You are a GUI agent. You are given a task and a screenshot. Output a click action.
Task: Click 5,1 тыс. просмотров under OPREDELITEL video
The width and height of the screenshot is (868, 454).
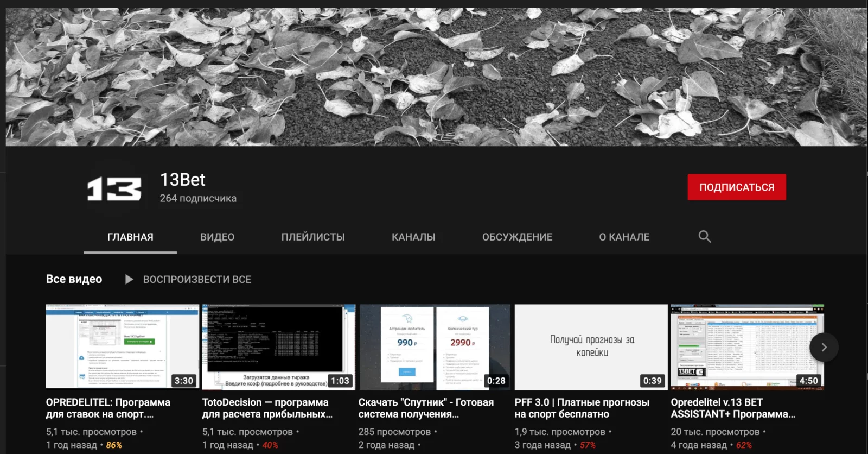tap(91, 432)
